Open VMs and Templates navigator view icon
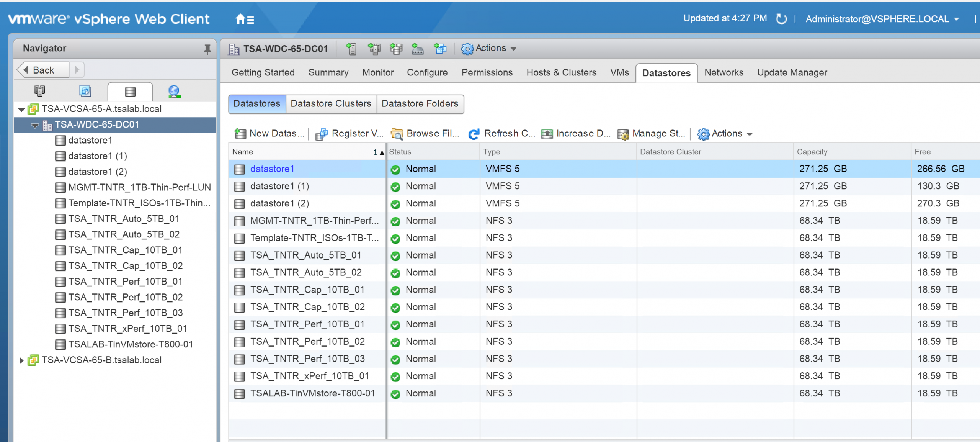The width and height of the screenshot is (980, 442). click(x=85, y=91)
